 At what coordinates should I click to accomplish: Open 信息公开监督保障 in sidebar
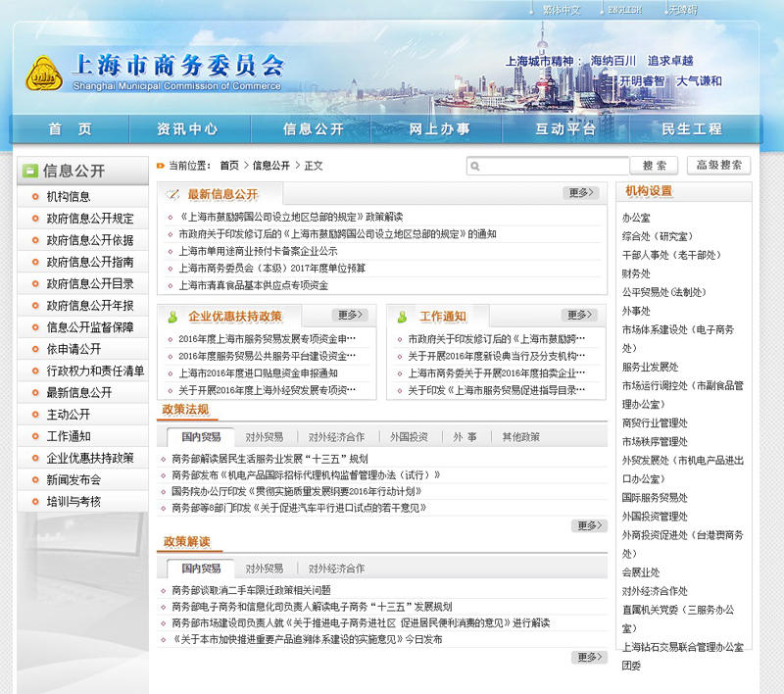click(x=90, y=327)
